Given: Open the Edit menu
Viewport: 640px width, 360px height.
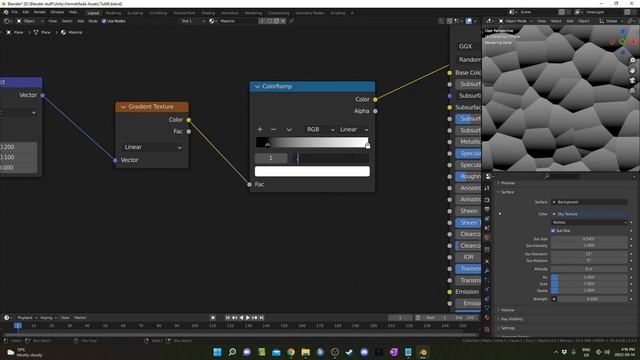Looking at the screenshot, I should (x=26, y=12).
